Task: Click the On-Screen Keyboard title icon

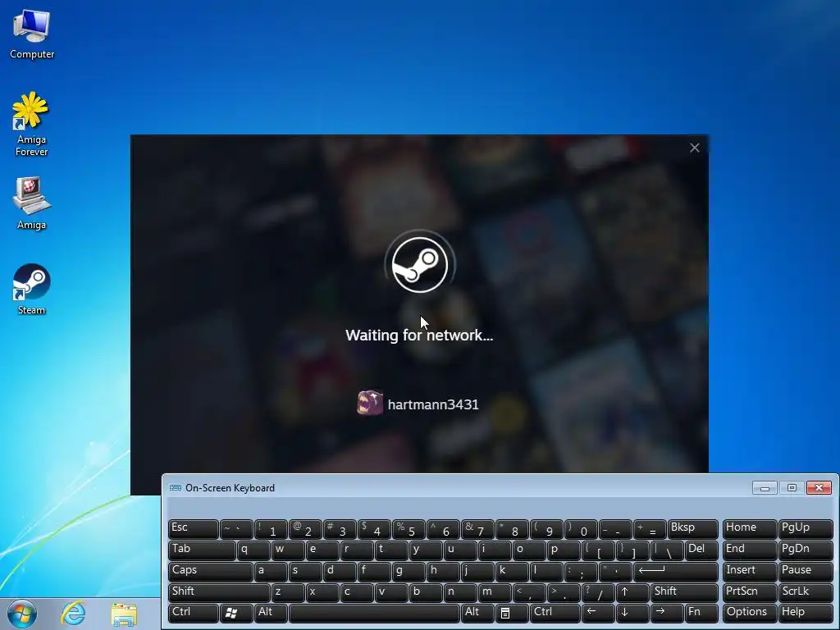Action: 176,487
